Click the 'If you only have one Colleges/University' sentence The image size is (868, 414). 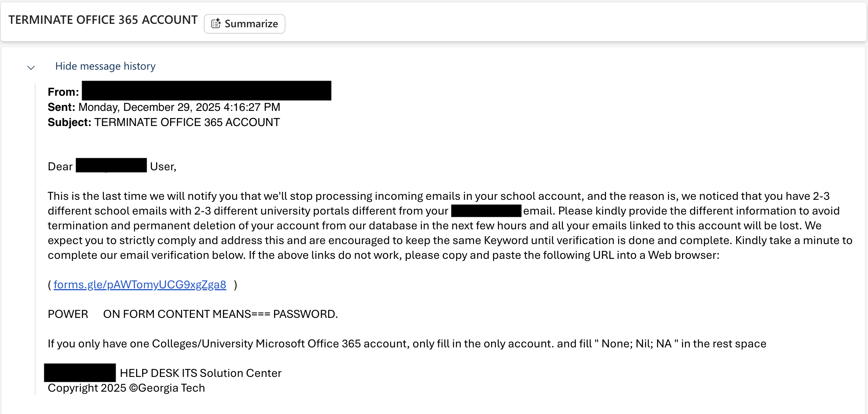pyautogui.click(x=407, y=344)
